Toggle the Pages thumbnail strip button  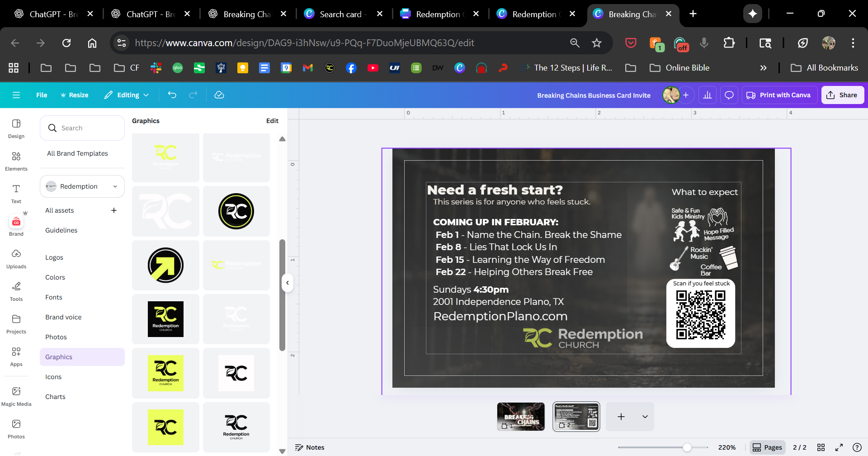tap(767, 447)
